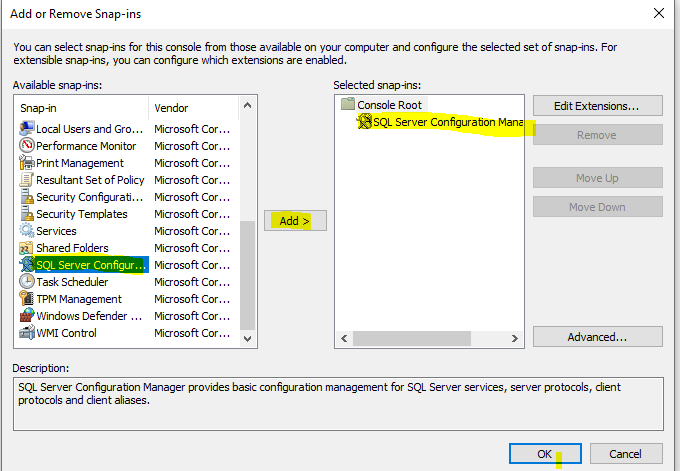
Task: Choose Task Scheduler snap-in name
Action: [x=72, y=282]
